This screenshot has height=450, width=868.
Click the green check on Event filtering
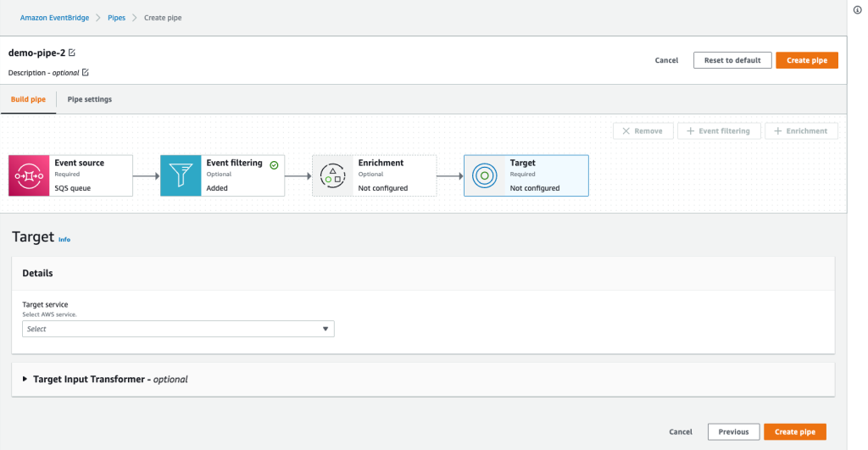point(274,165)
